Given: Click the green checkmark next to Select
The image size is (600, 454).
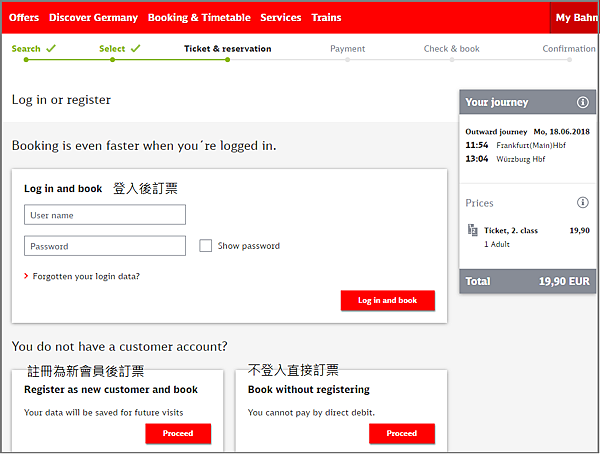Looking at the screenshot, I should coord(135,48).
